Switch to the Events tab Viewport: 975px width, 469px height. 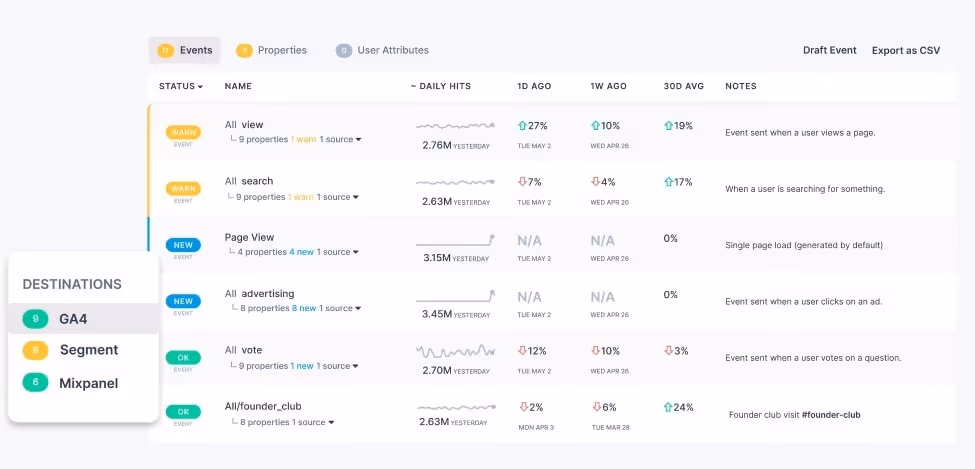pos(185,50)
